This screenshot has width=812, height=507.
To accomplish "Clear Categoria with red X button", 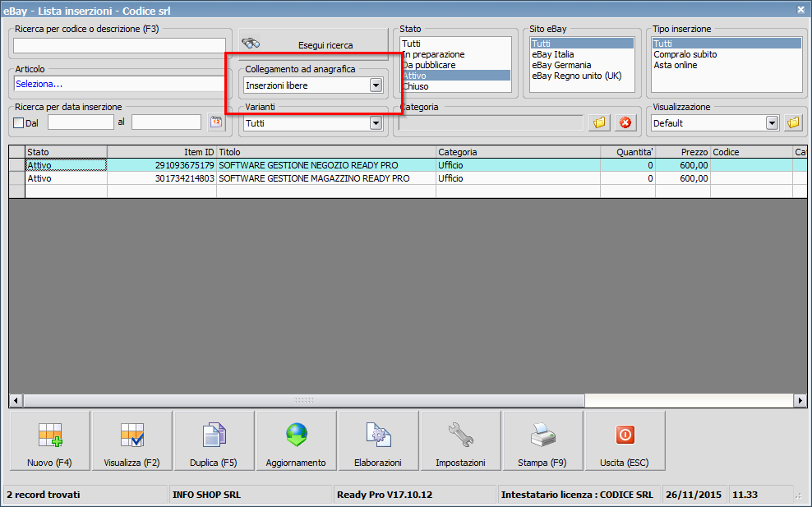I will [625, 122].
